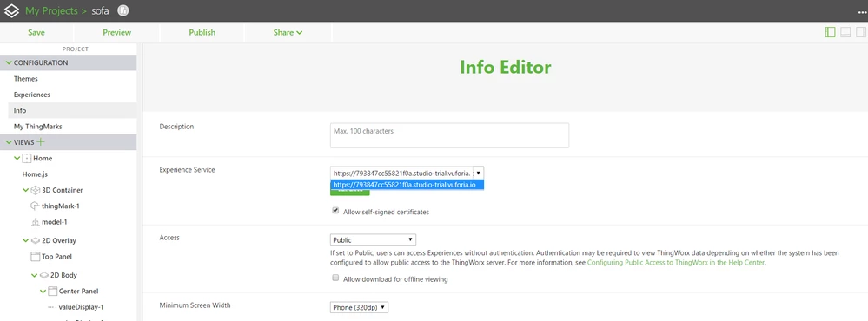
Task: Click the 2D Body icon
Action: (x=44, y=275)
